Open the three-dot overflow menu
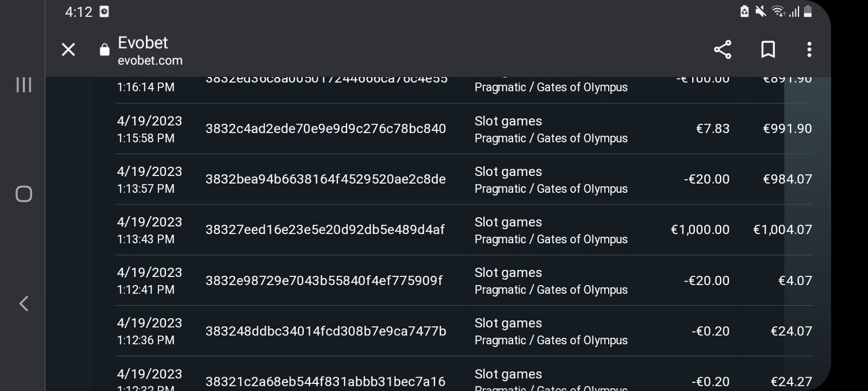The image size is (868, 391). point(809,50)
